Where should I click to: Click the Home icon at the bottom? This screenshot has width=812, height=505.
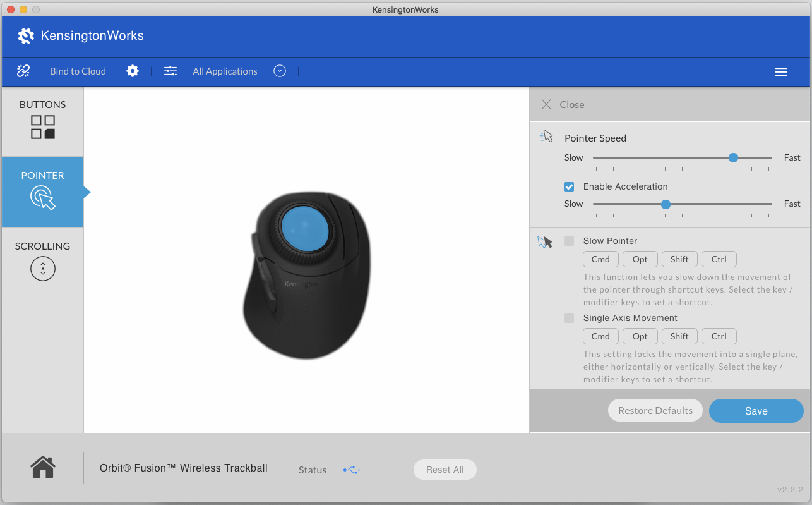[42, 467]
